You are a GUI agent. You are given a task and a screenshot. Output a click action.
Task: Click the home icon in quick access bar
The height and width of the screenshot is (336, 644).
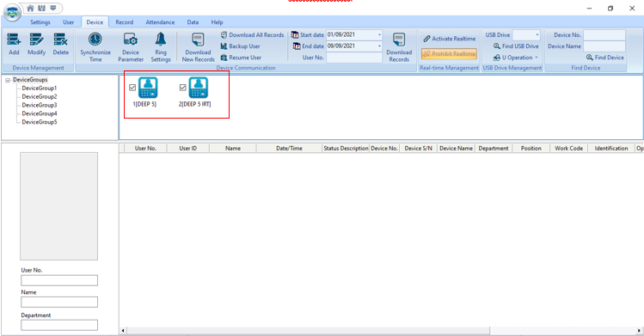[30, 8]
